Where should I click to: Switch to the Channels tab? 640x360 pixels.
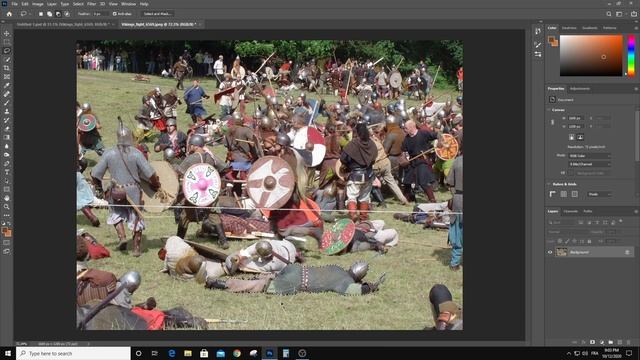pos(571,211)
